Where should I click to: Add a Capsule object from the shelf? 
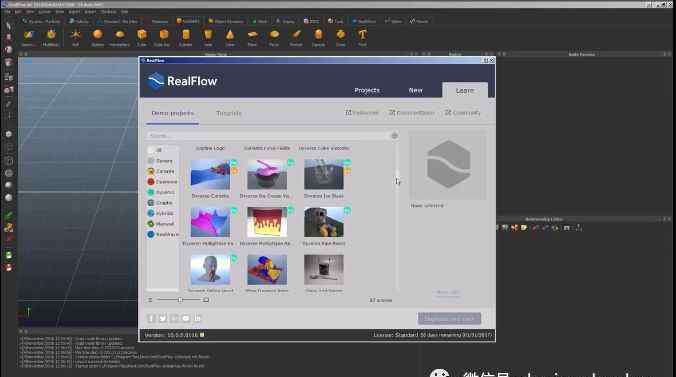point(318,36)
